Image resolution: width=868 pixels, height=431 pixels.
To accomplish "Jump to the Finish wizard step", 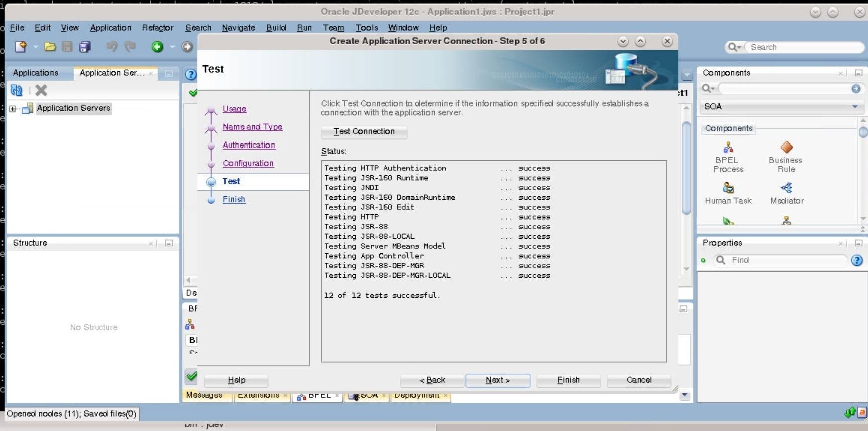I will pos(234,199).
